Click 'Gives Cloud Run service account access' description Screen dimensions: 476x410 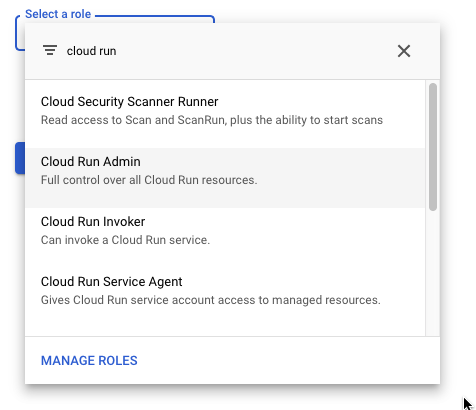pos(211,300)
